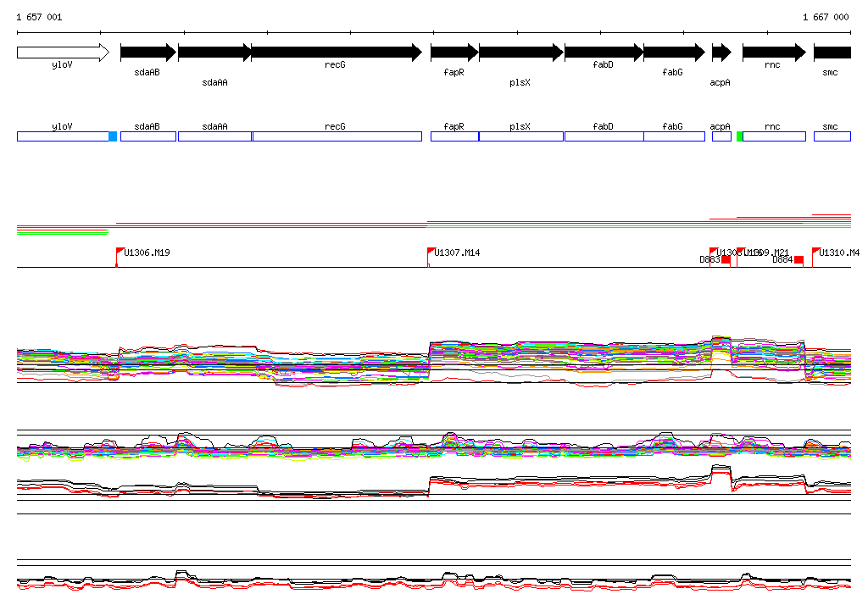Screen dimensions: 868x605
Task: Click the red D884 terminator square
Action: 798,260
